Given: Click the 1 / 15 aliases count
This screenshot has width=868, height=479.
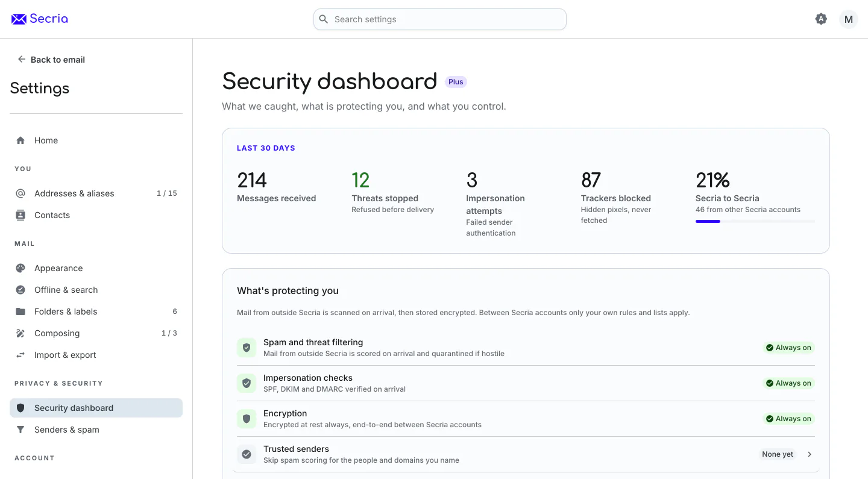Looking at the screenshot, I should tap(167, 193).
